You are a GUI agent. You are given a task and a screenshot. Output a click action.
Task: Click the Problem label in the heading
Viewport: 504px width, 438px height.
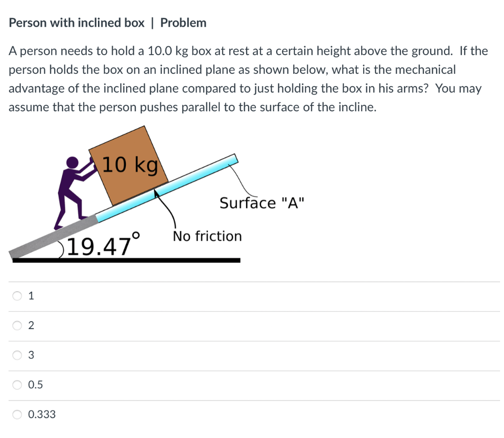(183, 23)
